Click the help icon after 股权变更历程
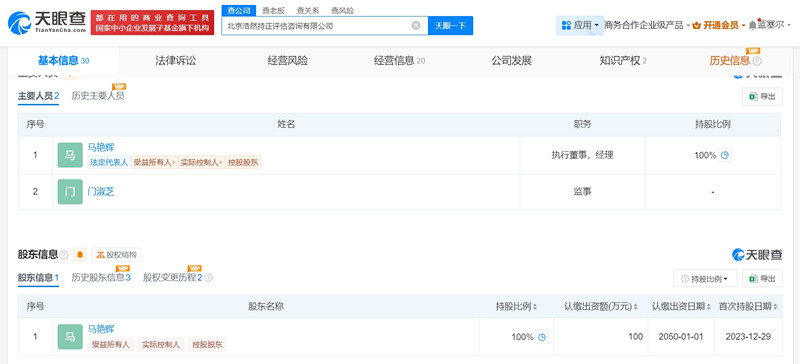Image resolution: width=800 pixels, height=364 pixels. [x=208, y=278]
